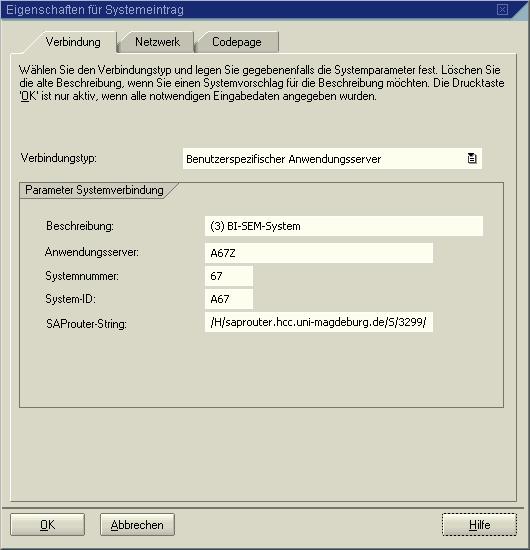Viewport: 530px width, 550px height.
Task: Open the Codepage tab
Action: pos(236,42)
